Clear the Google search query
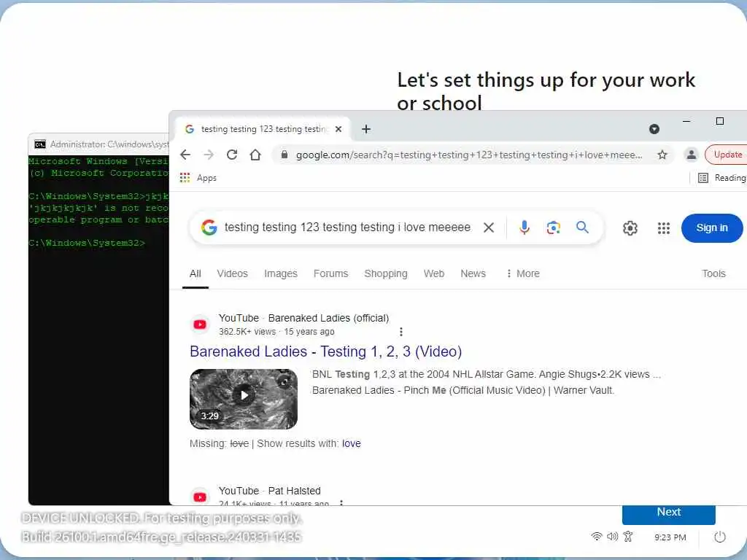 [488, 227]
